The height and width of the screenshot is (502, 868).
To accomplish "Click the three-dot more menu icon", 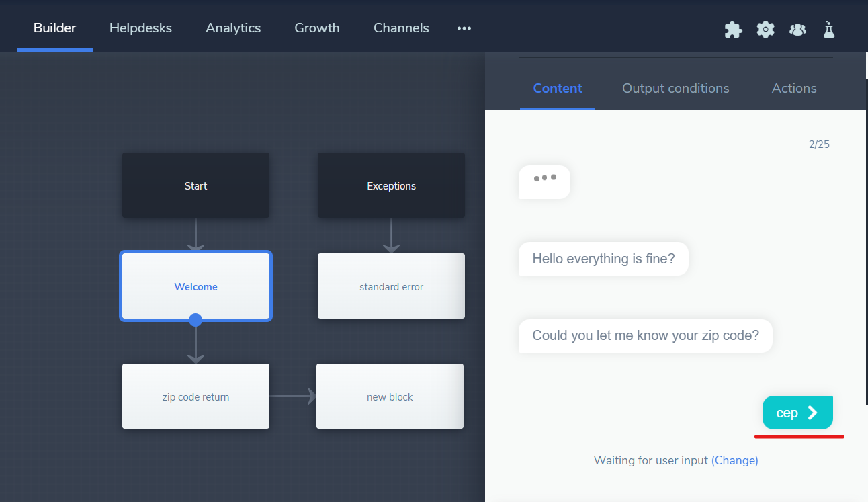I will [x=464, y=28].
